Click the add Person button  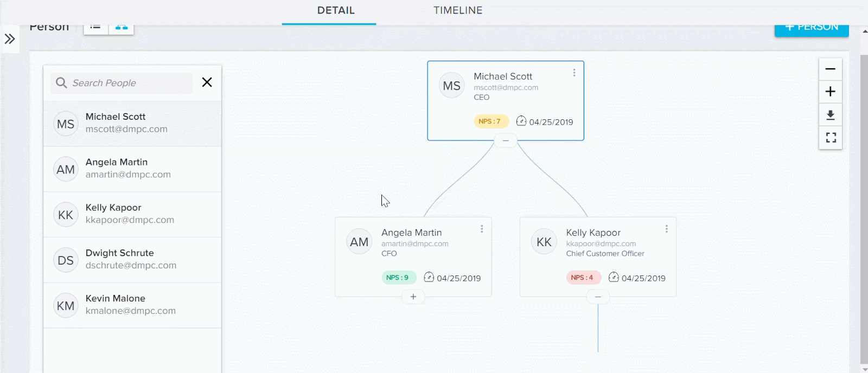coord(812,29)
